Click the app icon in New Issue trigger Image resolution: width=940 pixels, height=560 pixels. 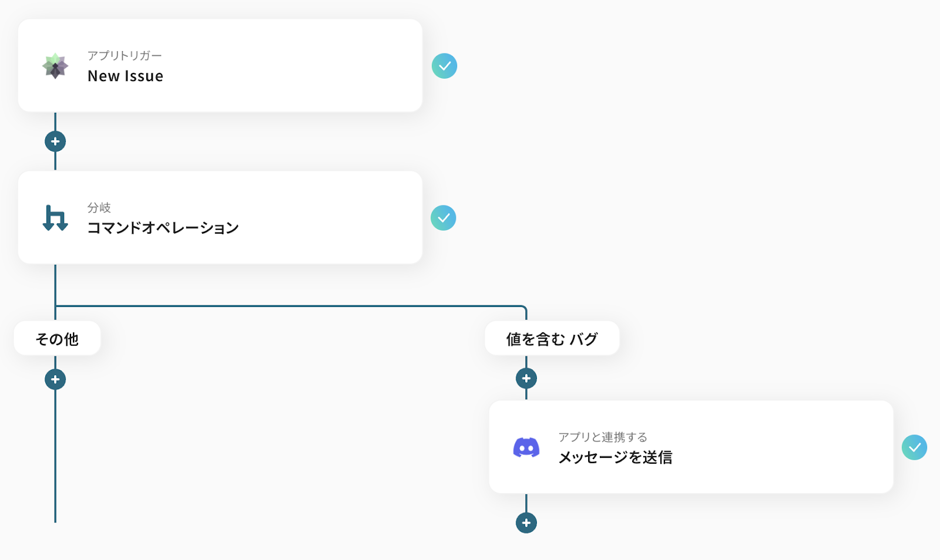click(x=55, y=66)
